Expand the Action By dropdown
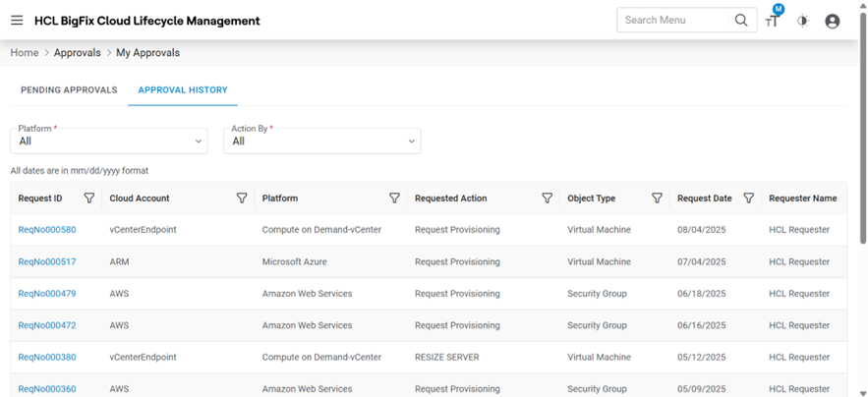 click(x=321, y=142)
